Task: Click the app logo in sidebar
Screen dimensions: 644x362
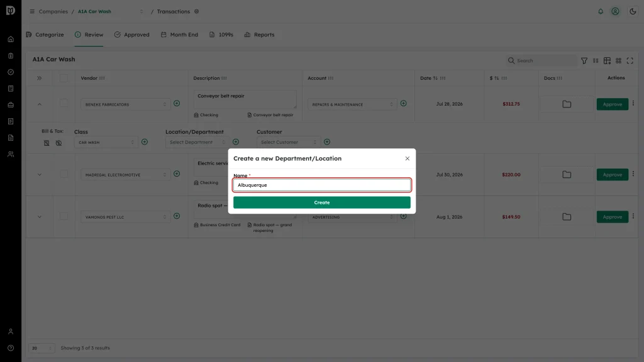Action: 11,10
